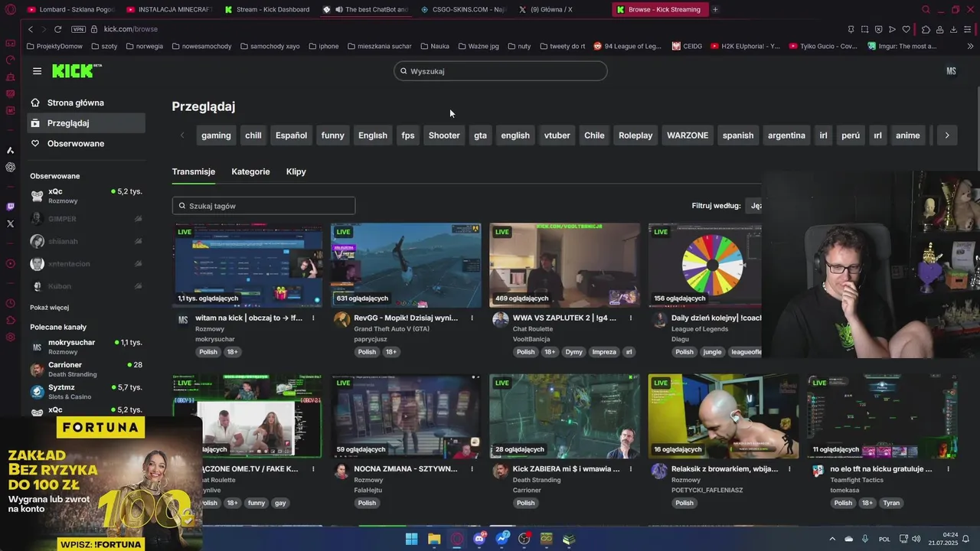Click the pin icon in address bar
Image resolution: width=980 pixels, height=551 pixels.
[851, 29]
